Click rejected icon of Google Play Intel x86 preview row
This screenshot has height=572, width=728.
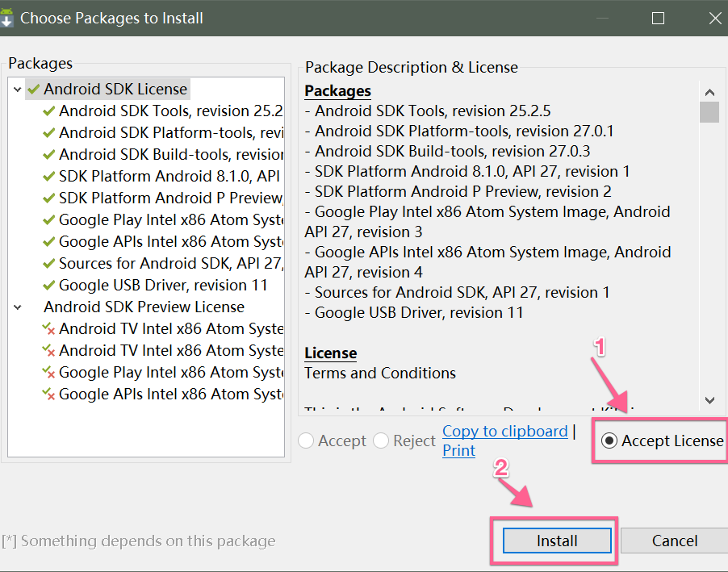48,373
